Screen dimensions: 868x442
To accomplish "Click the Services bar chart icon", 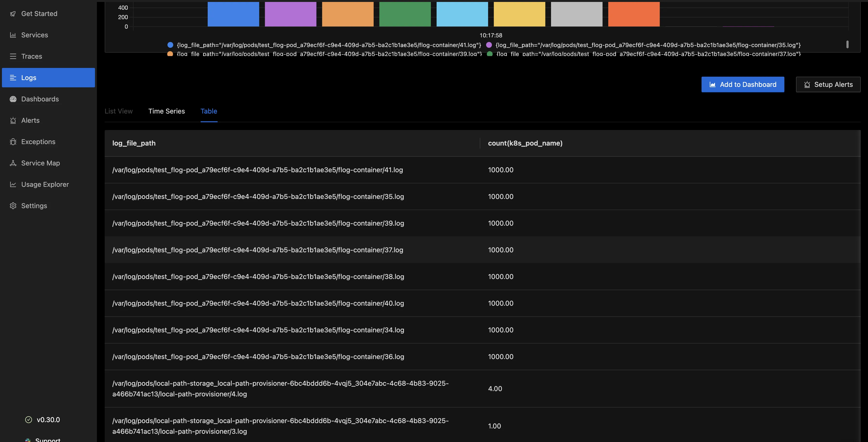I will tap(13, 35).
